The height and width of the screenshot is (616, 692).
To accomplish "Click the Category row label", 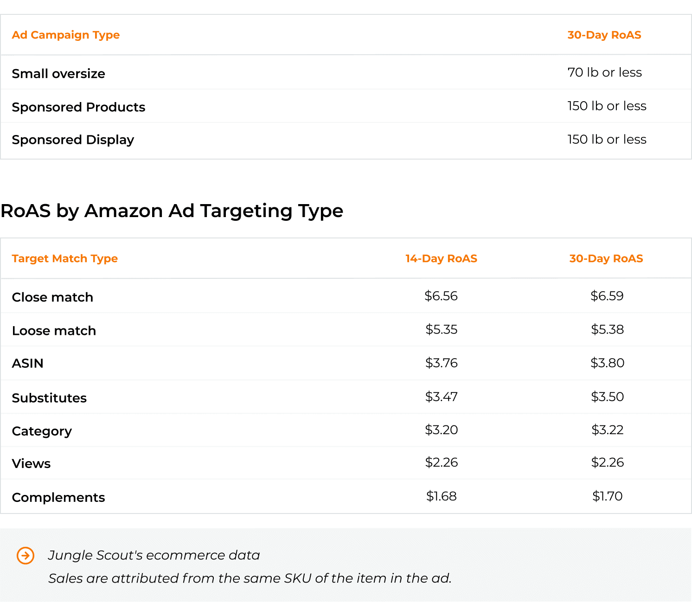I will 42,431.
